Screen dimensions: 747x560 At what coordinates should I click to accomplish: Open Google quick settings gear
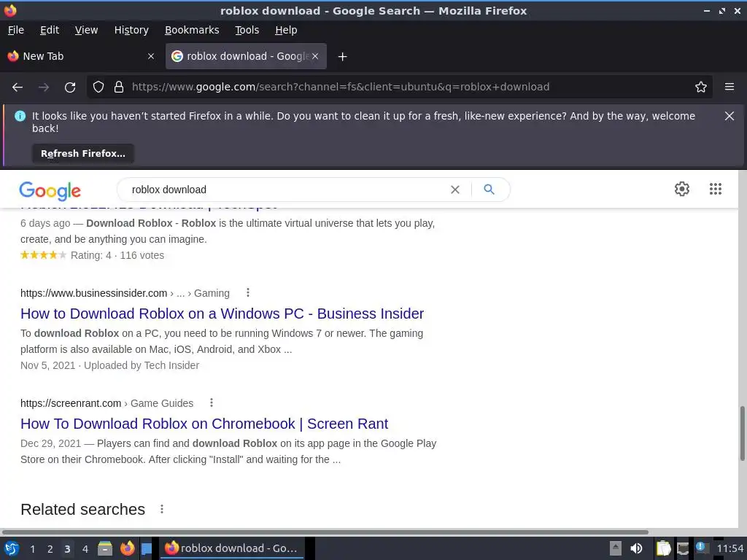(x=682, y=189)
